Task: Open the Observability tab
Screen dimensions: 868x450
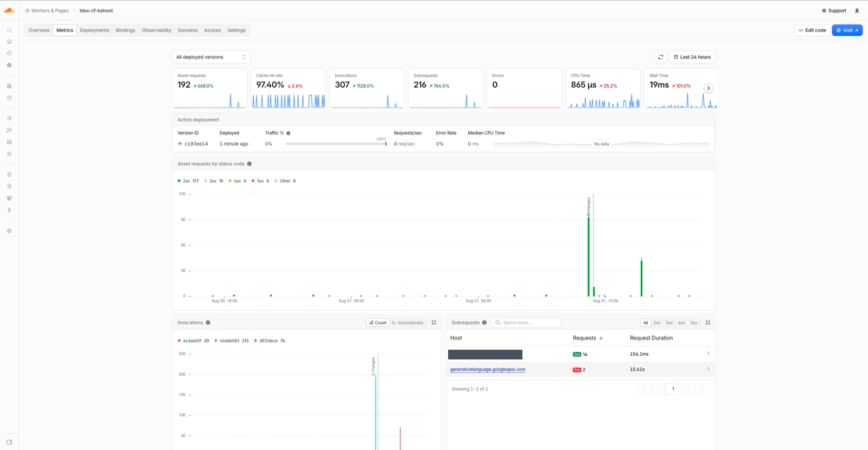Action: tap(157, 30)
